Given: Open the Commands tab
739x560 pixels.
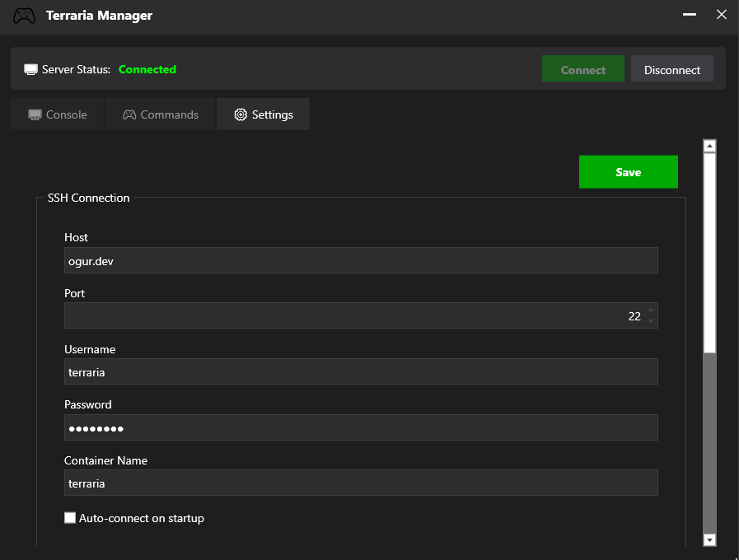Looking at the screenshot, I should [161, 114].
